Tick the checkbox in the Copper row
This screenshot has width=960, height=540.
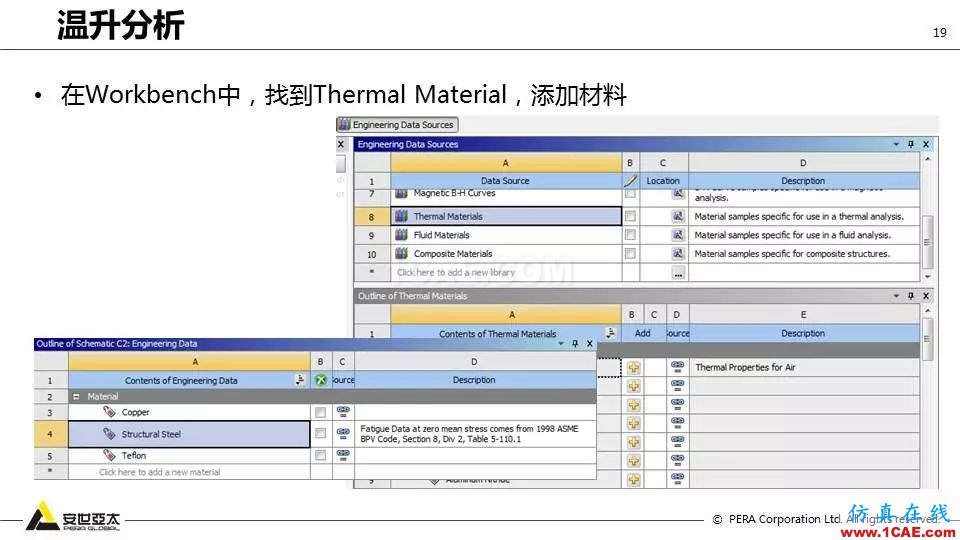320,413
